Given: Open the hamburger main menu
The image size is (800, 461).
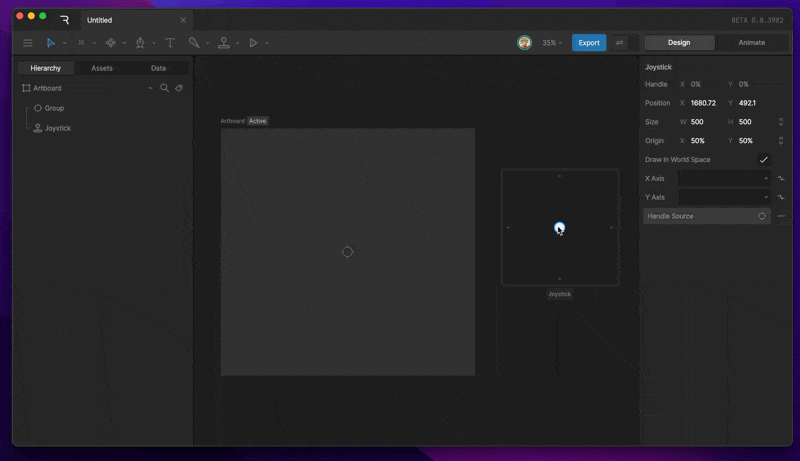Looking at the screenshot, I should coord(28,43).
